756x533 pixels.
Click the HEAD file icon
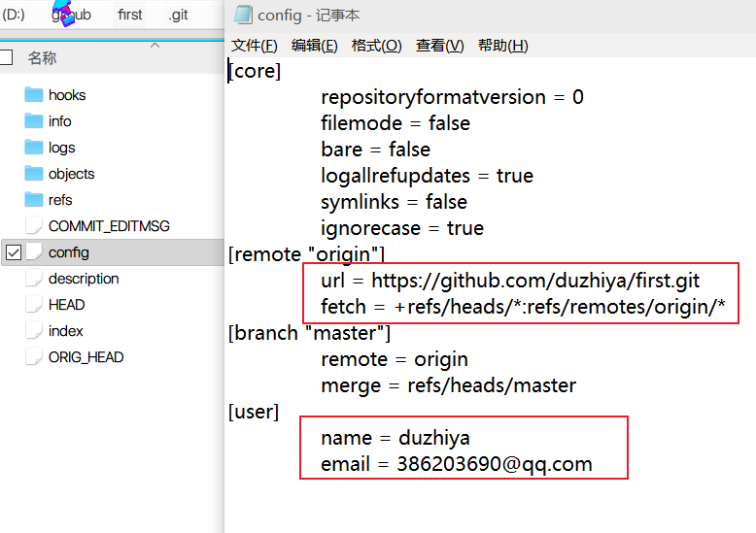[34, 305]
